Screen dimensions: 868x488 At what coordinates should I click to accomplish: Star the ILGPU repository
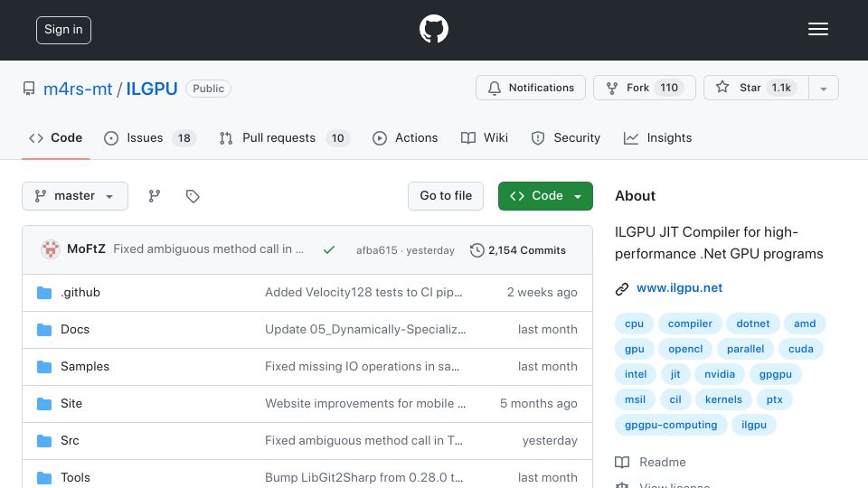(756, 88)
